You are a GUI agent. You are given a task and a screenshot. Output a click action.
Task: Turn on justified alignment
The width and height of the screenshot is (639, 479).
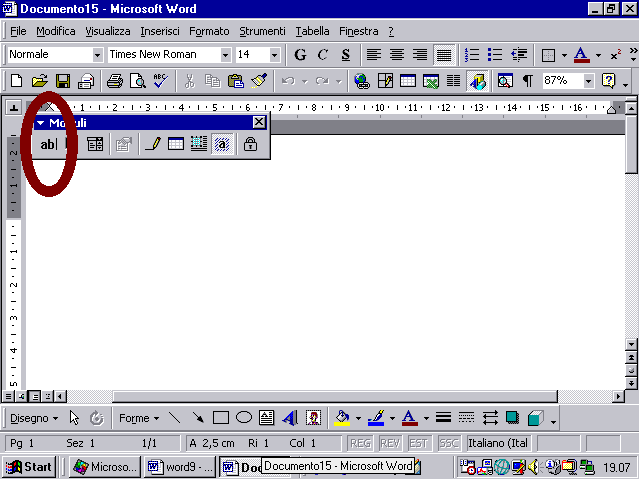443,55
